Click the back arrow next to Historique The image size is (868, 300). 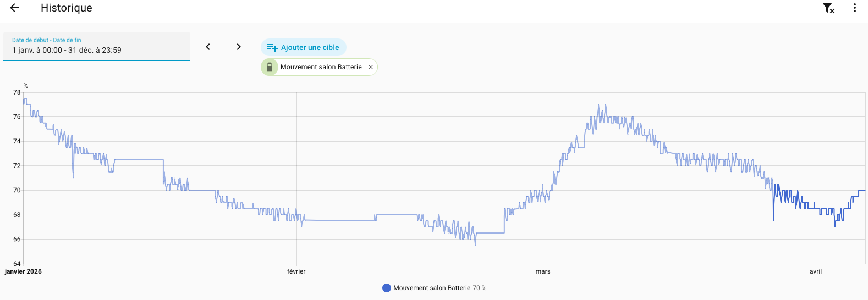[15, 8]
